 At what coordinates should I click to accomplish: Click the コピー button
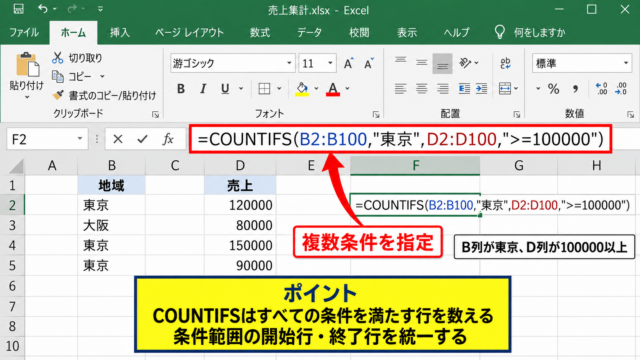coord(73,76)
